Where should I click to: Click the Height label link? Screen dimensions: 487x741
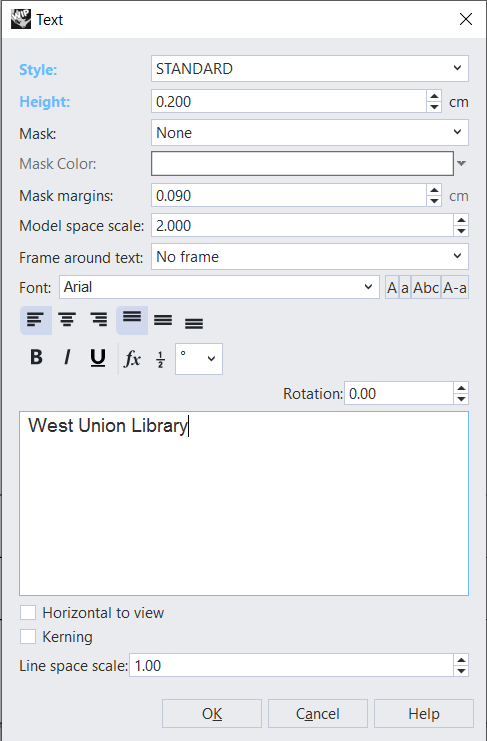pyautogui.click(x=44, y=102)
